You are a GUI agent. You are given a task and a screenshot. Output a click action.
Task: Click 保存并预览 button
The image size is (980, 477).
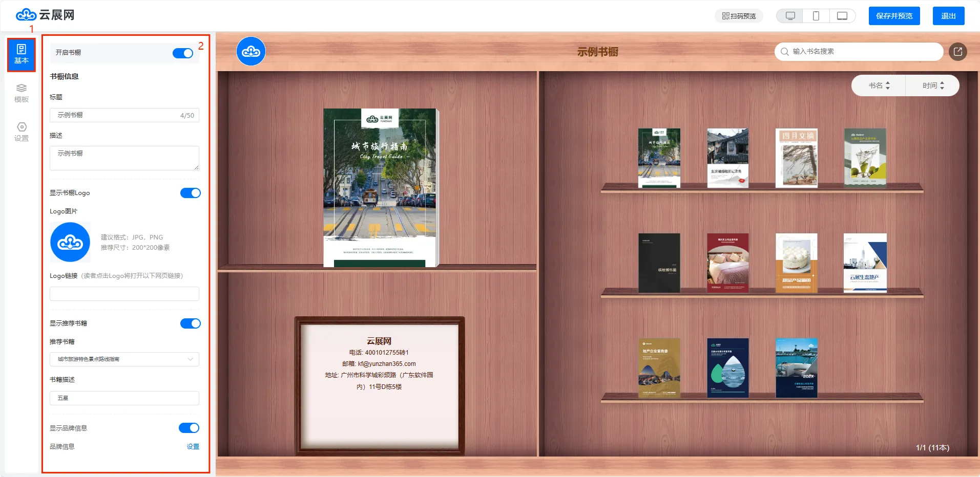pos(894,16)
